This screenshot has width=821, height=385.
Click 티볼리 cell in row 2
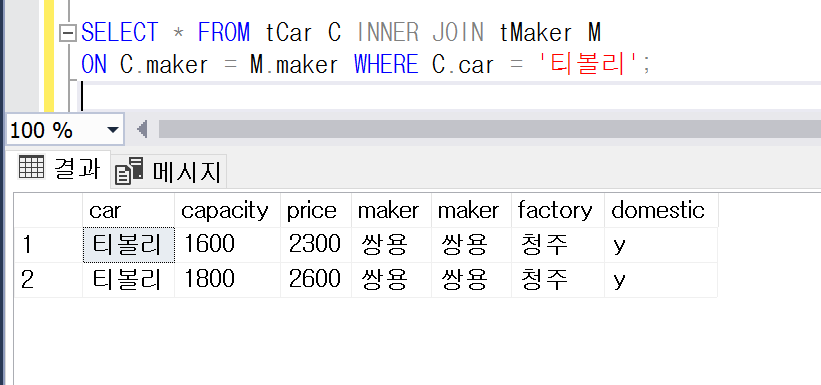tap(128, 280)
